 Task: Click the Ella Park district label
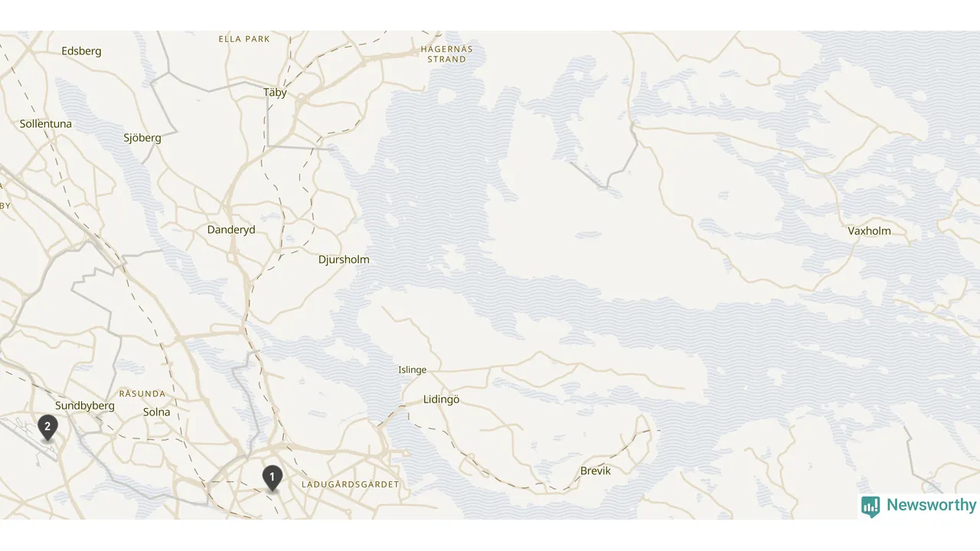click(244, 38)
